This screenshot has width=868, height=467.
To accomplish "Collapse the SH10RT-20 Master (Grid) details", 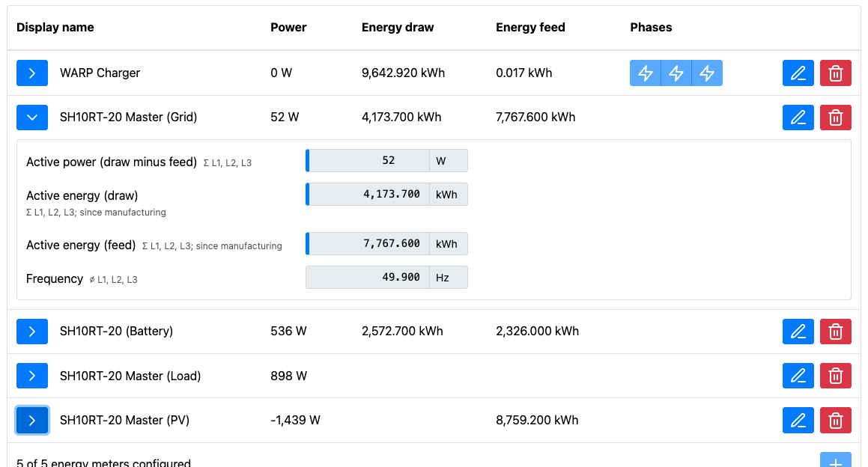I will (32, 117).
